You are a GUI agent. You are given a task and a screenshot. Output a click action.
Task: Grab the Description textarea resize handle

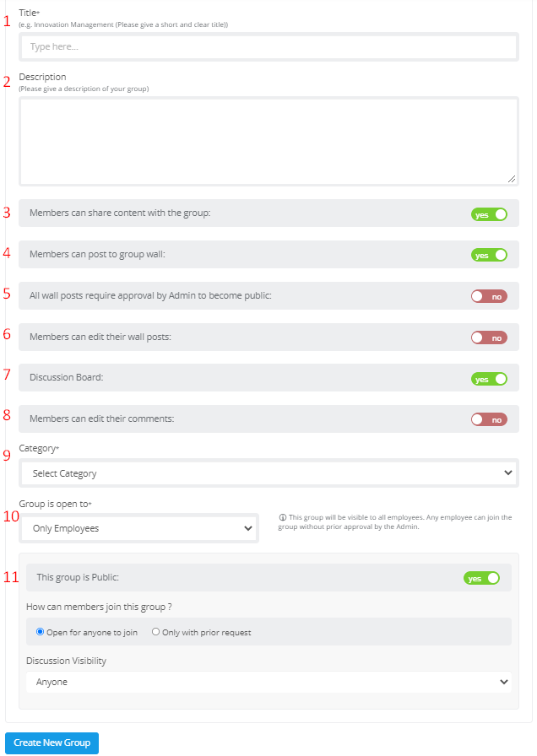512,179
